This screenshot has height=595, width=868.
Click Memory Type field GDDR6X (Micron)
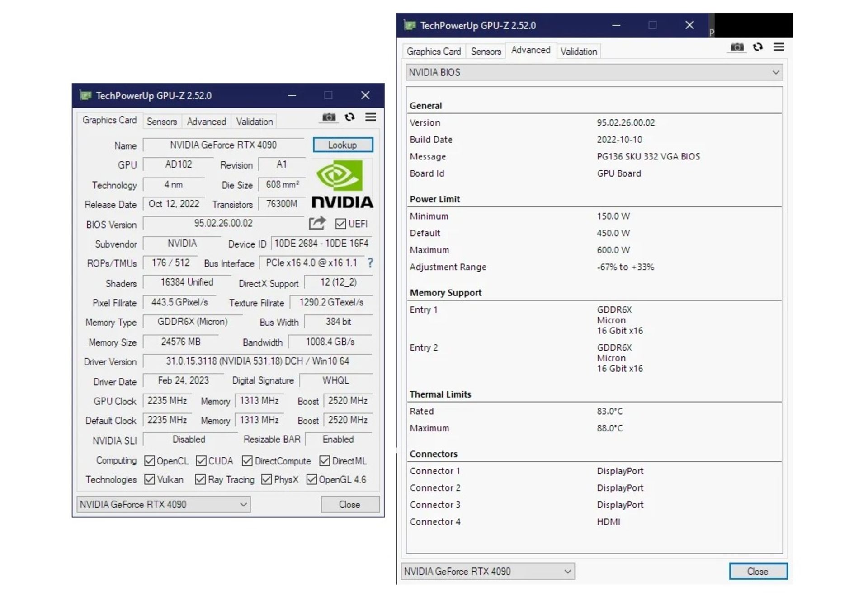click(193, 322)
